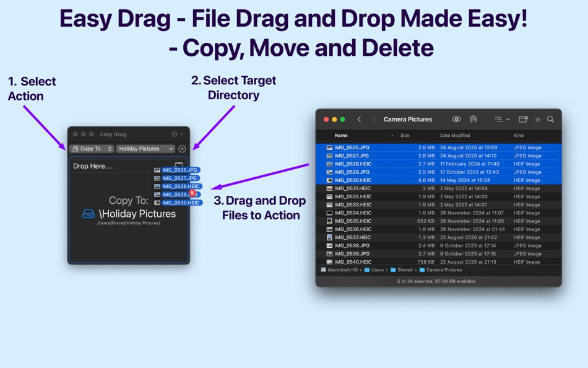Screen dimensions: 588x368
Task: Click the date 26 November 2024 at 11:07
Action: 472,213
